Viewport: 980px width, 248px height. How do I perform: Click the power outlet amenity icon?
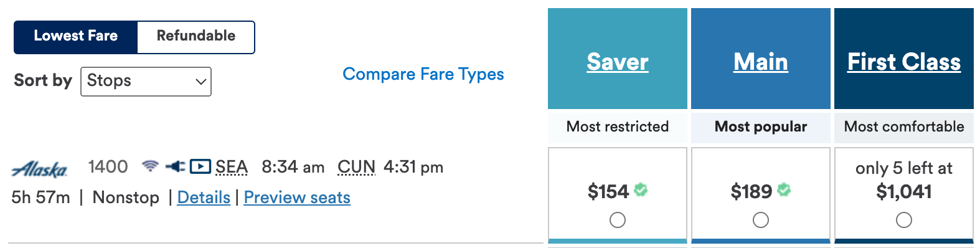[x=176, y=166]
